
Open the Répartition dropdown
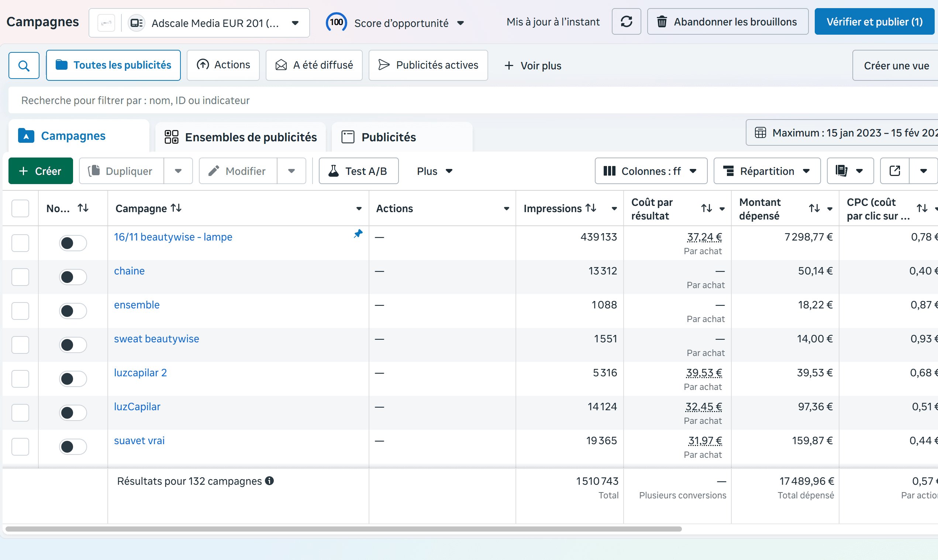[767, 171]
